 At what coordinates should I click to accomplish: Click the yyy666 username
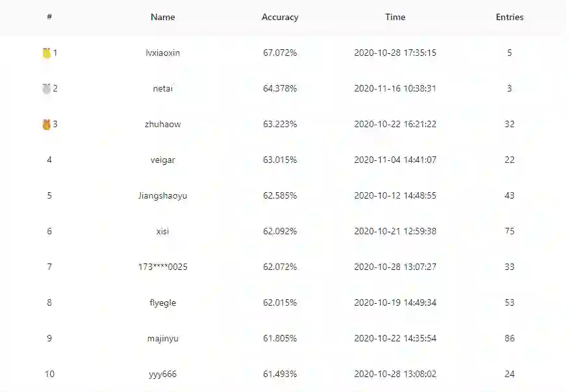(x=162, y=374)
